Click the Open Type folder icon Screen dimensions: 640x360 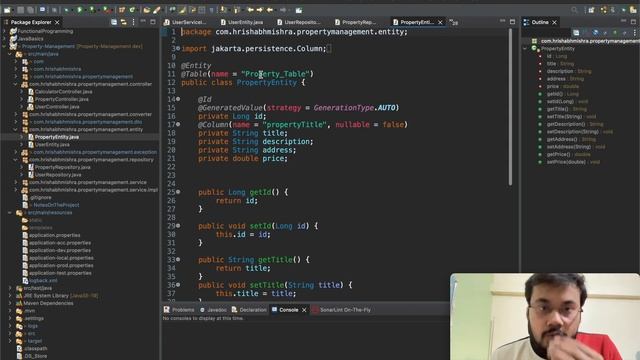(147, 10)
